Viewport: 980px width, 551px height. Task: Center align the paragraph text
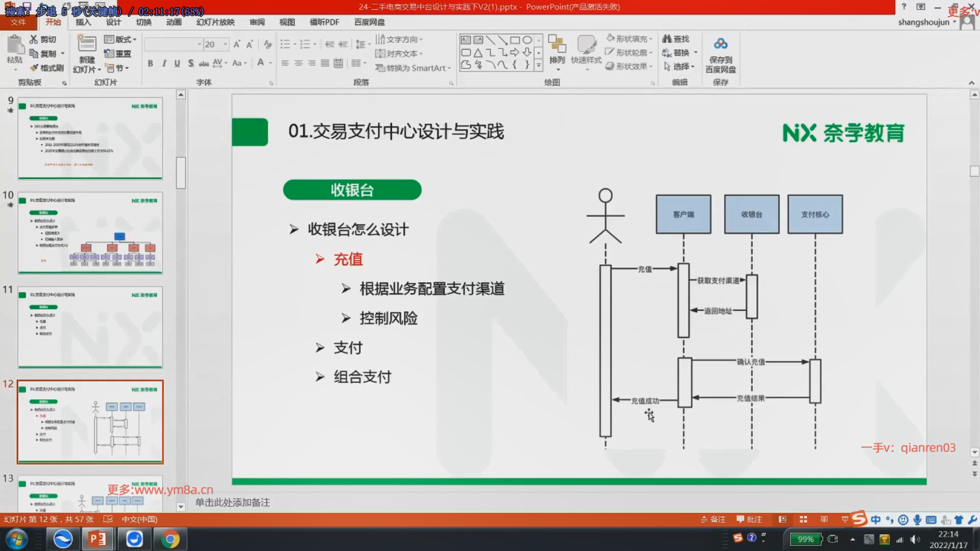coord(298,63)
